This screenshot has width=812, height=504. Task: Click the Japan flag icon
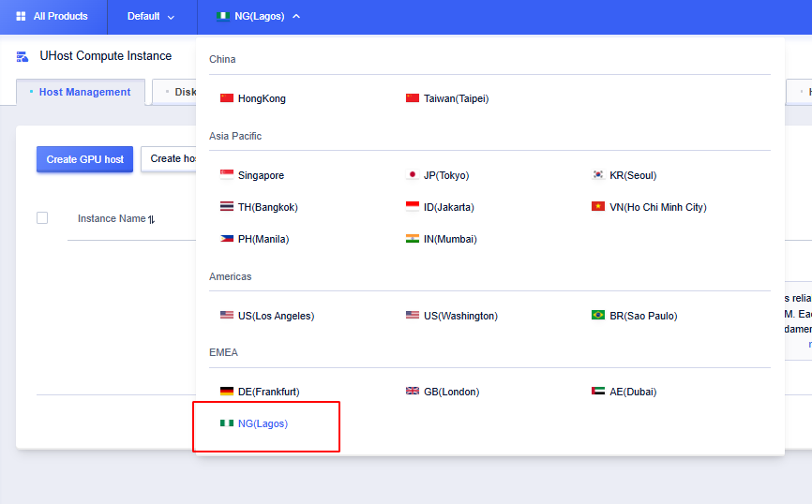pos(413,174)
